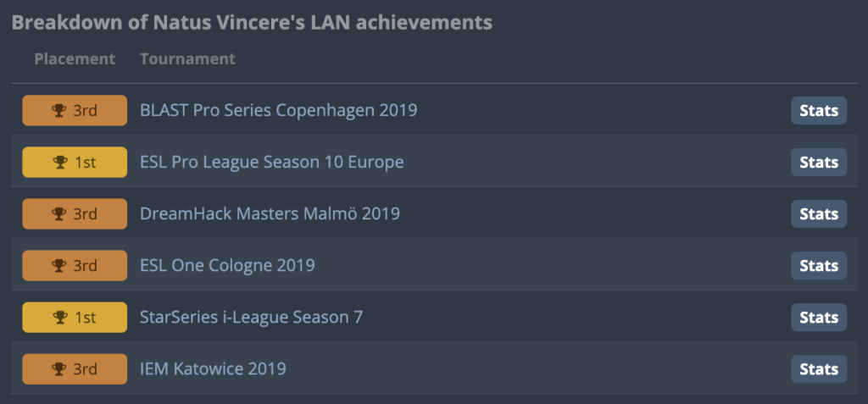Show Stats for IEM Katowice 2019
The width and height of the screenshot is (868, 404).
click(819, 369)
